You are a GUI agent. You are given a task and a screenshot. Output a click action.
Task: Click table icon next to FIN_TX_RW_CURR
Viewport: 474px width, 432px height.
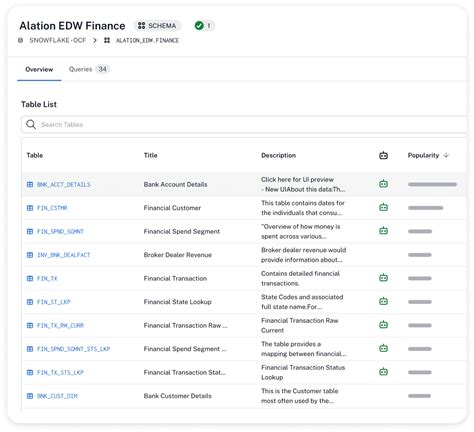30,325
